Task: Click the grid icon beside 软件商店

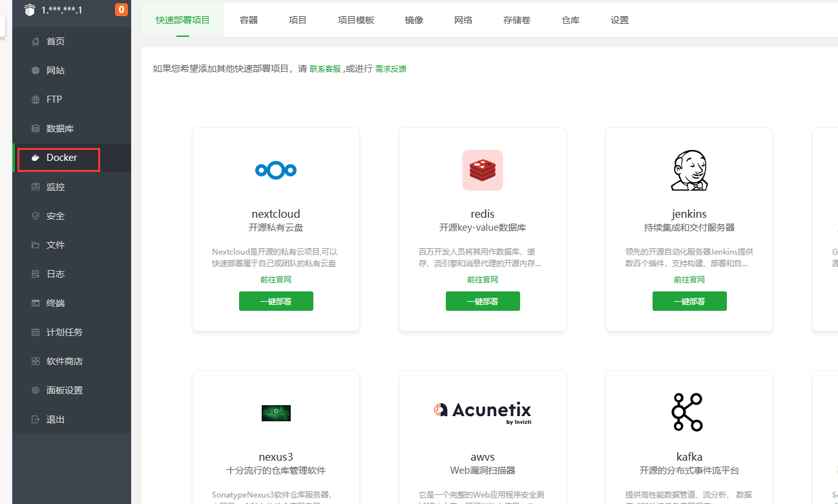Action: point(36,361)
